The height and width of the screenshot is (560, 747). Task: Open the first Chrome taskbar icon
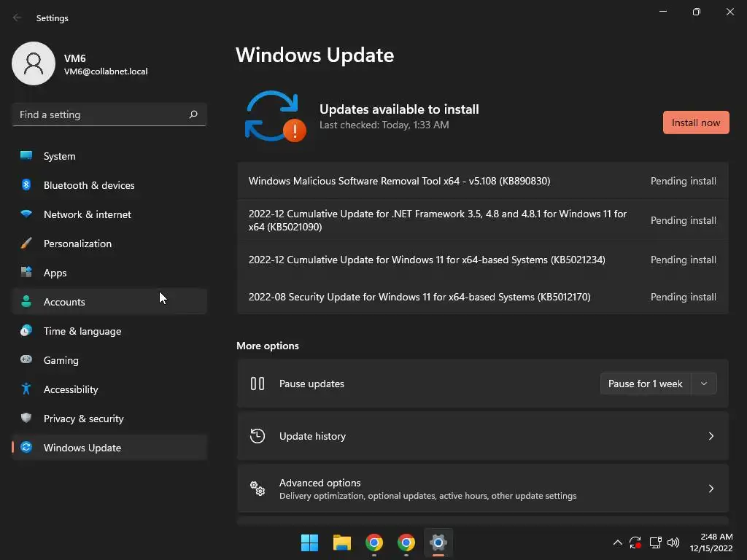tap(374, 542)
